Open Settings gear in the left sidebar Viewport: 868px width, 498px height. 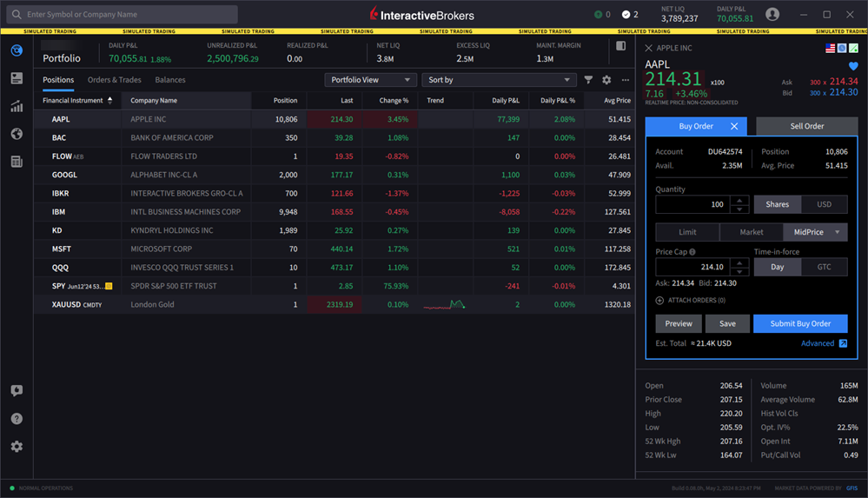(x=17, y=447)
